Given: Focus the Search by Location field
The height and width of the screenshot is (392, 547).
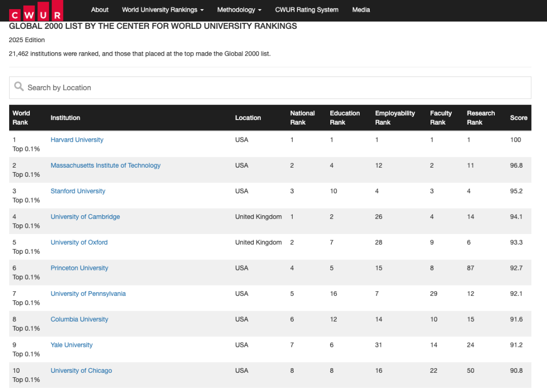Looking at the screenshot, I should [x=270, y=88].
